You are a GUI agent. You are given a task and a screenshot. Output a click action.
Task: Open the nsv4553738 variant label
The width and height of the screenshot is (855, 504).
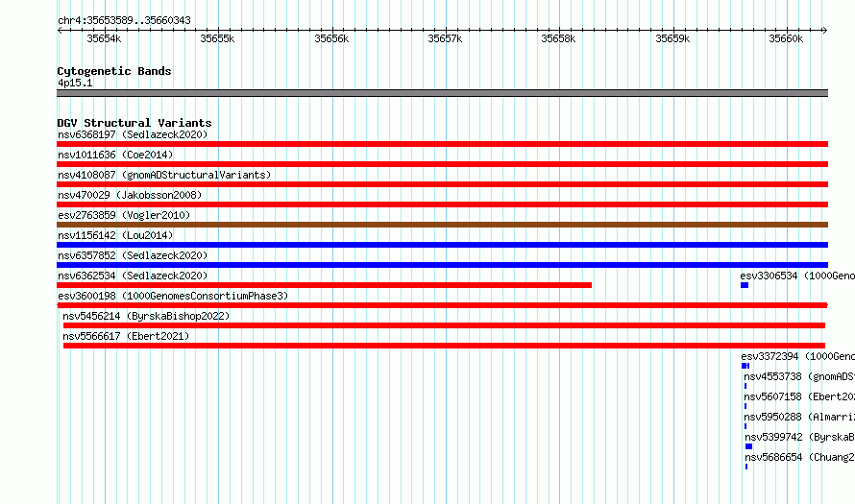point(799,376)
